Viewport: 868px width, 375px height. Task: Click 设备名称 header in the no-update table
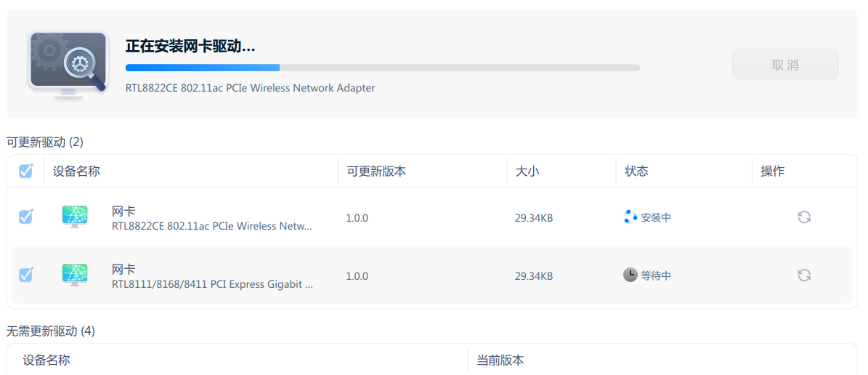46,360
